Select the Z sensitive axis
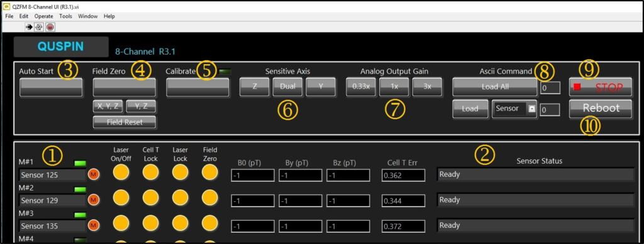Screen dimensions: 644x244 click(x=255, y=87)
